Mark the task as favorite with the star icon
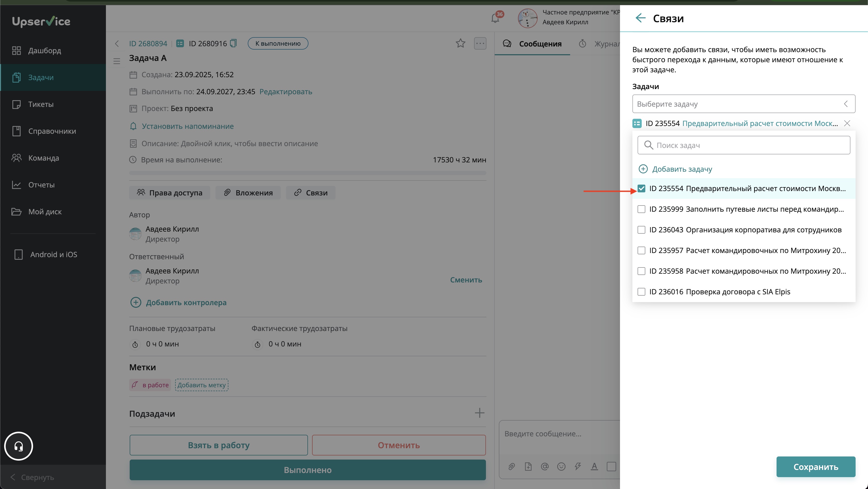Image resolution: width=868 pixels, height=489 pixels. point(460,43)
